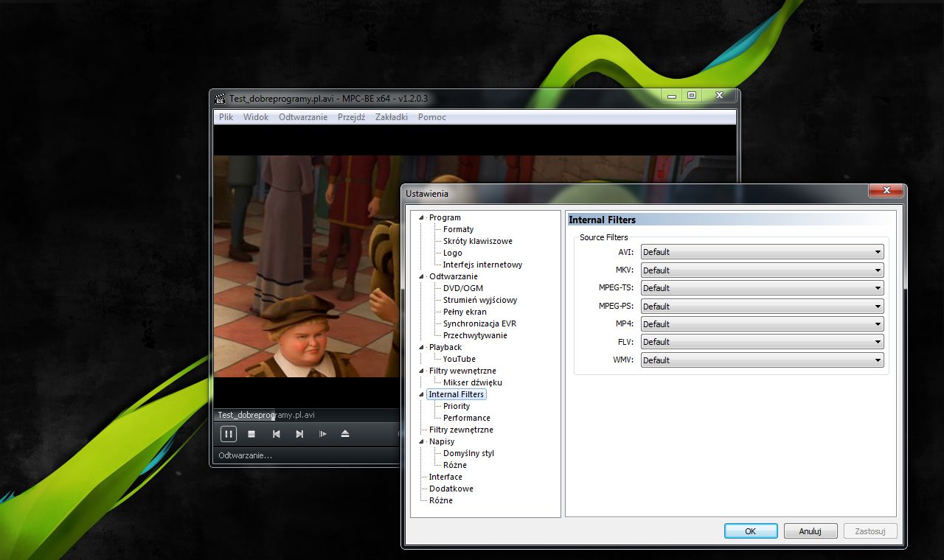Skip to the next file

299,434
